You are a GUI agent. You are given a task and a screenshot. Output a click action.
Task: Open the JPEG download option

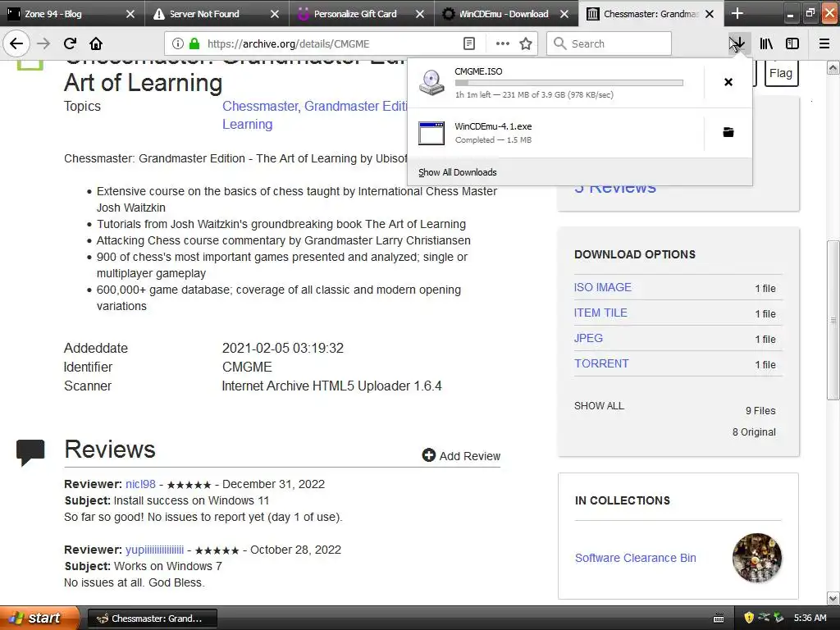click(x=588, y=338)
